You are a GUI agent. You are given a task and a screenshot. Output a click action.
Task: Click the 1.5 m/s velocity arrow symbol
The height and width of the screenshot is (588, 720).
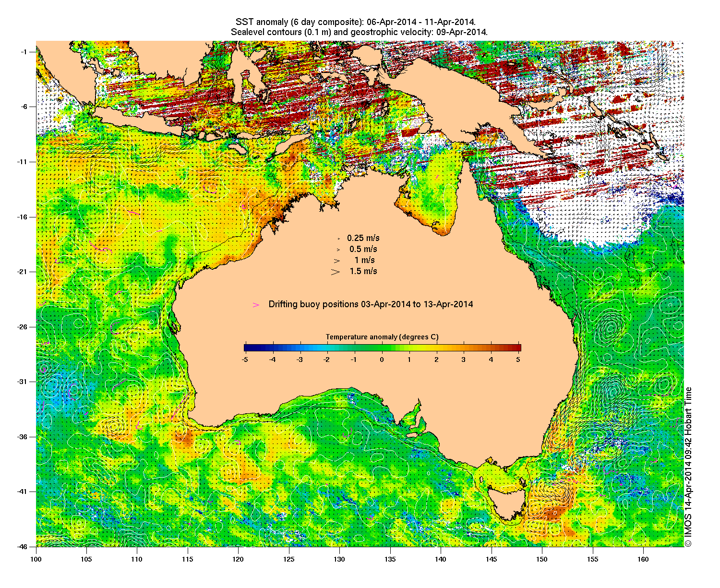[336, 272]
